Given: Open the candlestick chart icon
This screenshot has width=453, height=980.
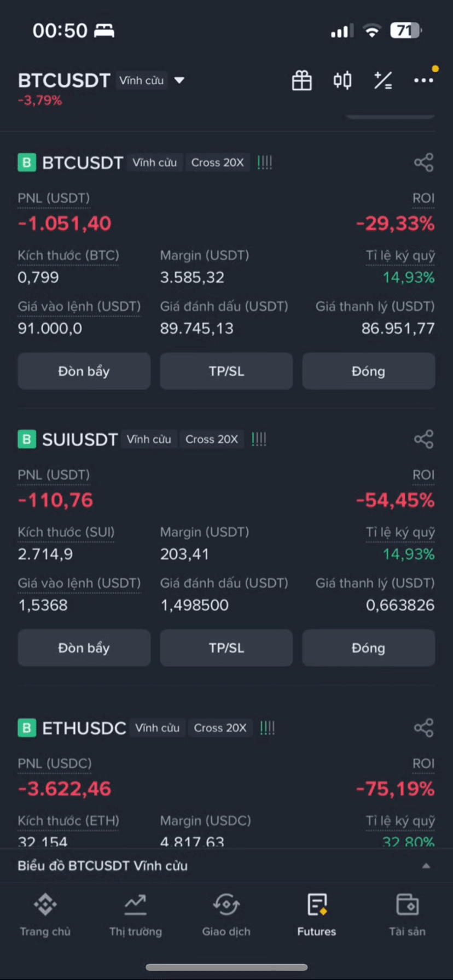Looking at the screenshot, I should pos(342,80).
